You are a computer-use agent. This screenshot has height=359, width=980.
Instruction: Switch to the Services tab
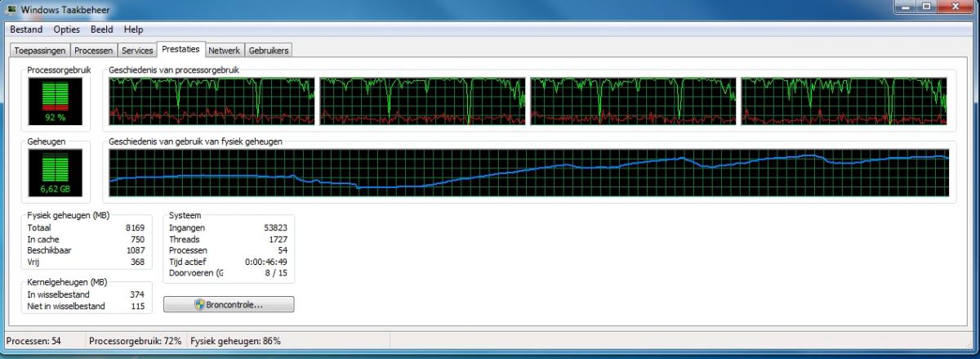[137, 51]
